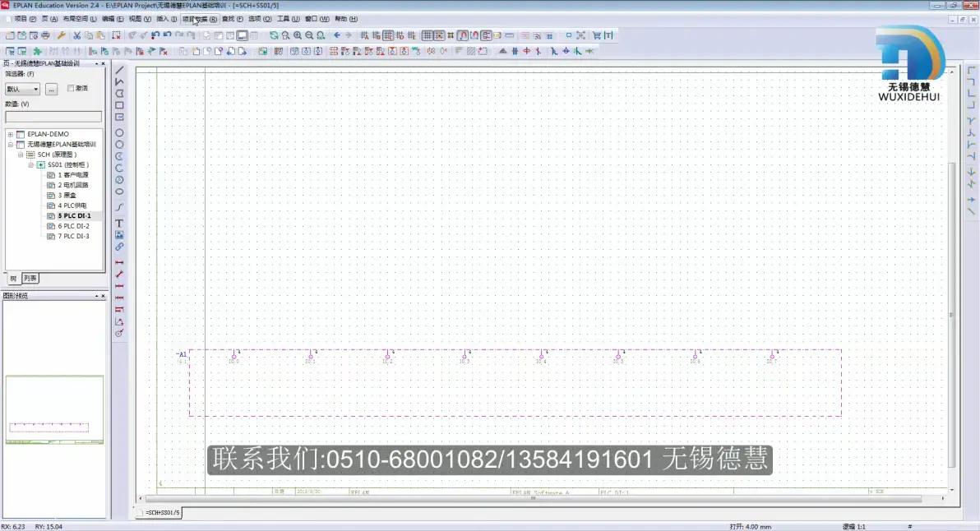Click the printer icon in the toolbar
Screen dimensions: 980x531
pos(45,35)
